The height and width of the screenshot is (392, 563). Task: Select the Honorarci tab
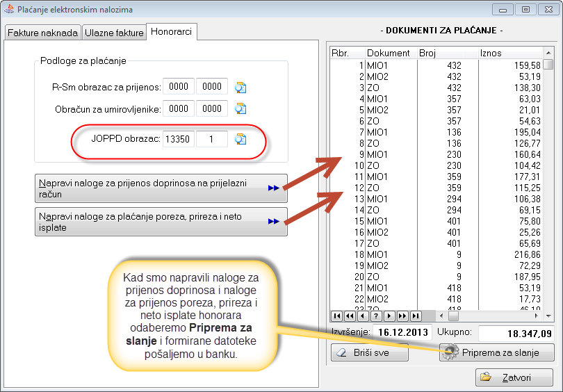[x=172, y=32]
